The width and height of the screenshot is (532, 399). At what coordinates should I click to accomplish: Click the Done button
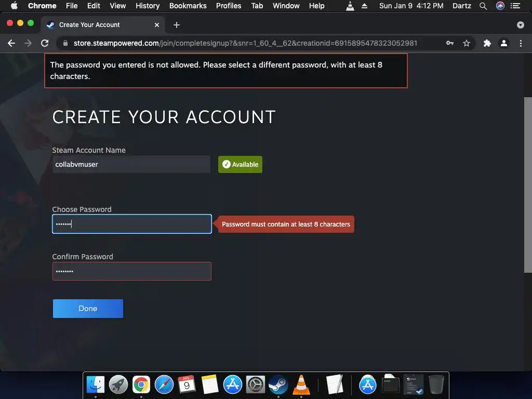(88, 309)
